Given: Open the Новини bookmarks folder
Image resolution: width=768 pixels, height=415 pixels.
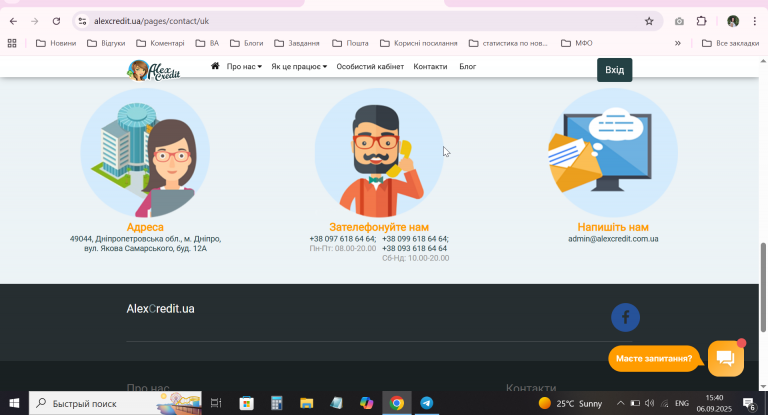Looking at the screenshot, I should coord(56,43).
